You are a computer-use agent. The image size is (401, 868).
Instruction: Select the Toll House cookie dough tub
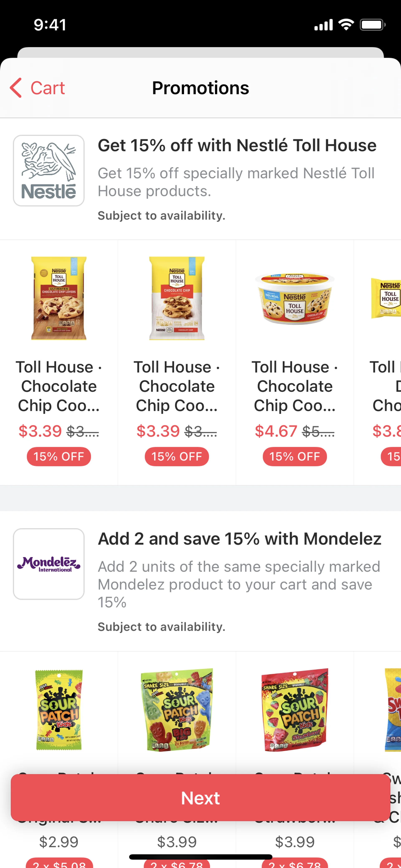click(295, 298)
